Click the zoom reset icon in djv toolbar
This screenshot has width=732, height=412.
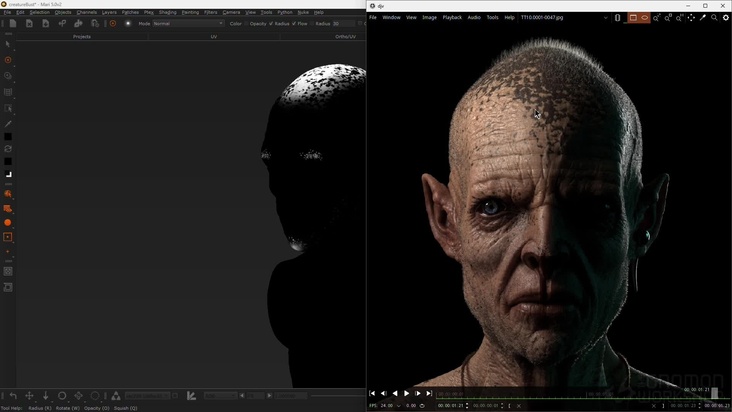(x=668, y=18)
